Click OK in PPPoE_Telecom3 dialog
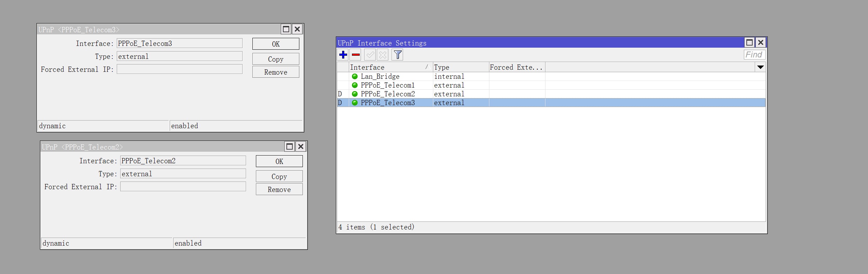 pos(276,44)
